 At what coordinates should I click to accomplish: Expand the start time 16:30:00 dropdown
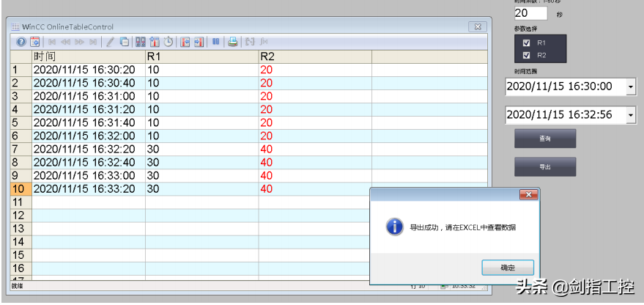pos(630,87)
